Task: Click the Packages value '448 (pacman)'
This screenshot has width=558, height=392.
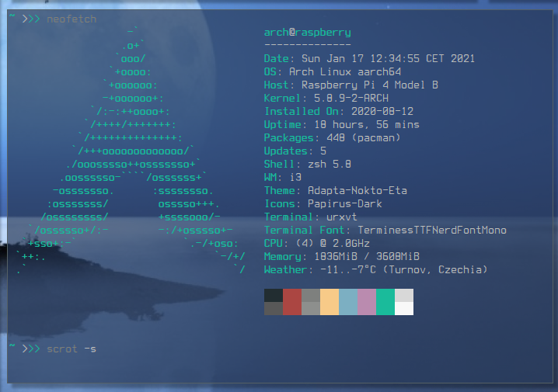Action: point(364,137)
